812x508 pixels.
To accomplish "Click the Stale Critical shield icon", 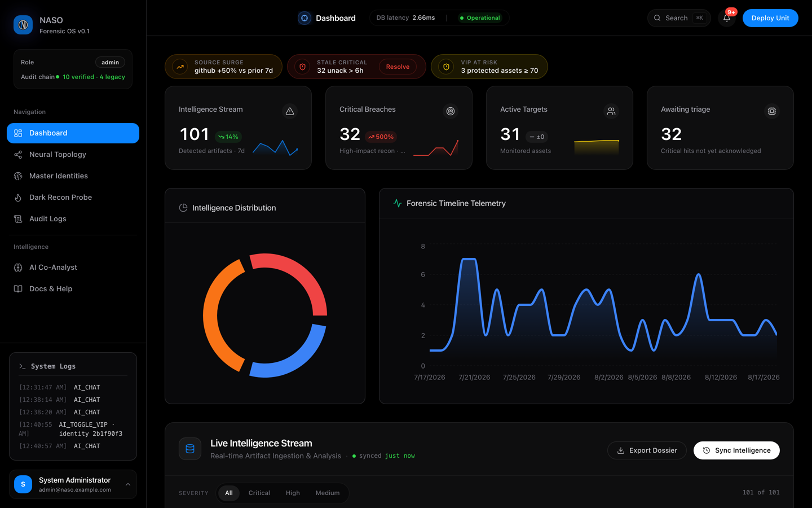I will pyautogui.click(x=302, y=67).
